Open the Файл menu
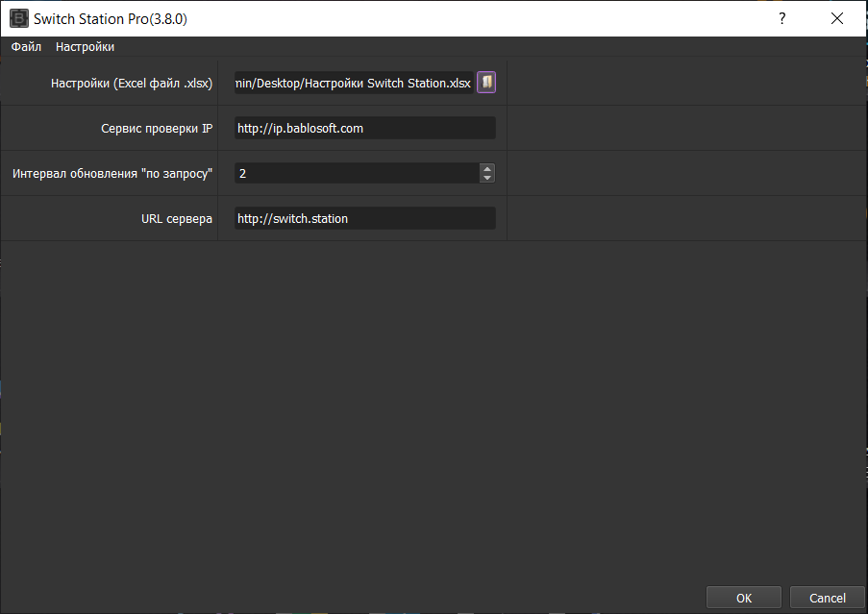Screen dimensions: 868x614 point(26,47)
